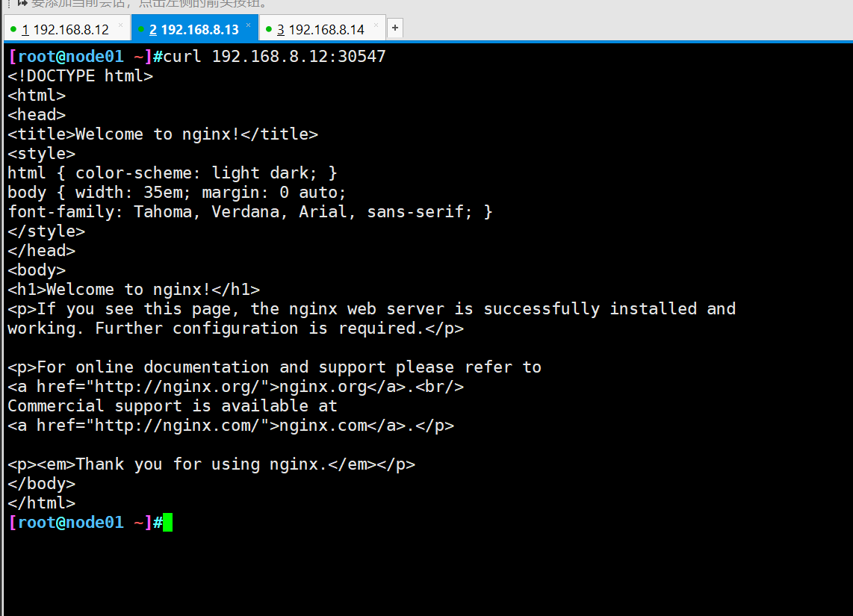
Task: Click the toolbar drag handle beside the hint text
Action: coord(9,3)
